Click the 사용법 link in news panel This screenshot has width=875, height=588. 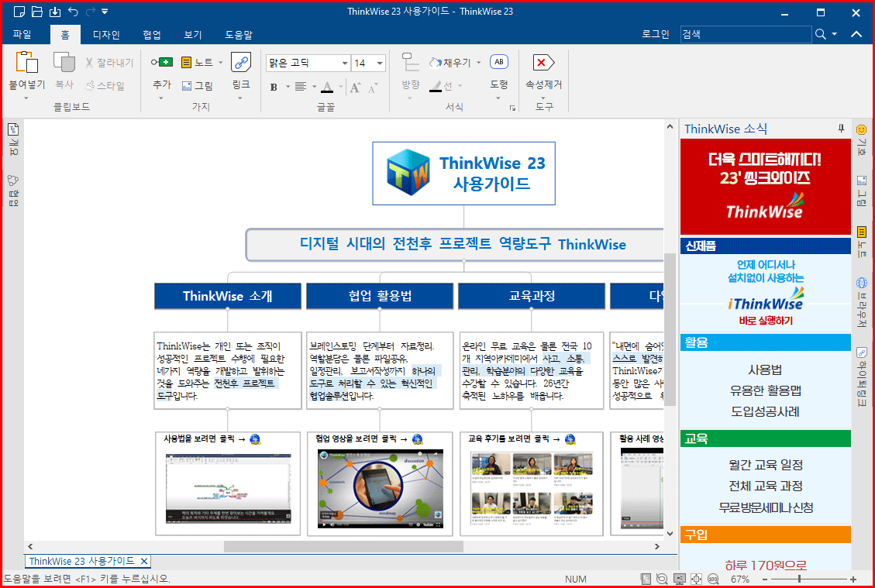(x=765, y=370)
